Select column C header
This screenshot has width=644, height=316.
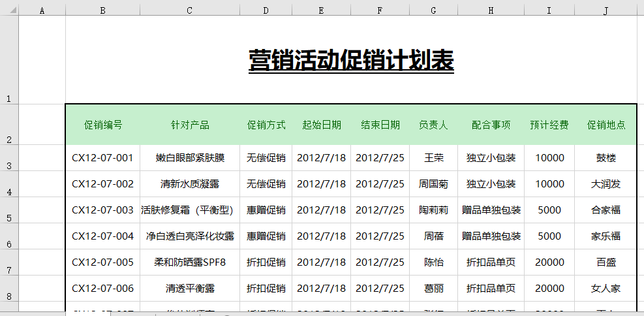(x=189, y=10)
